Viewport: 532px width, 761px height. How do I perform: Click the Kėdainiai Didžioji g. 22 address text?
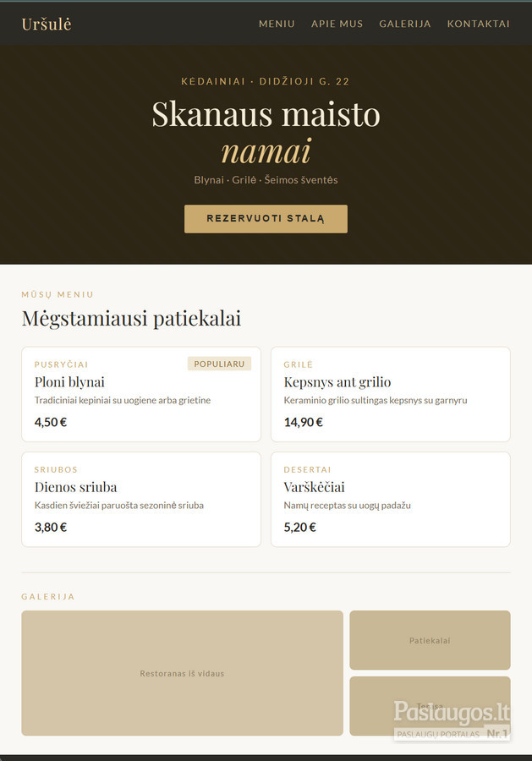tap(266, 81)
